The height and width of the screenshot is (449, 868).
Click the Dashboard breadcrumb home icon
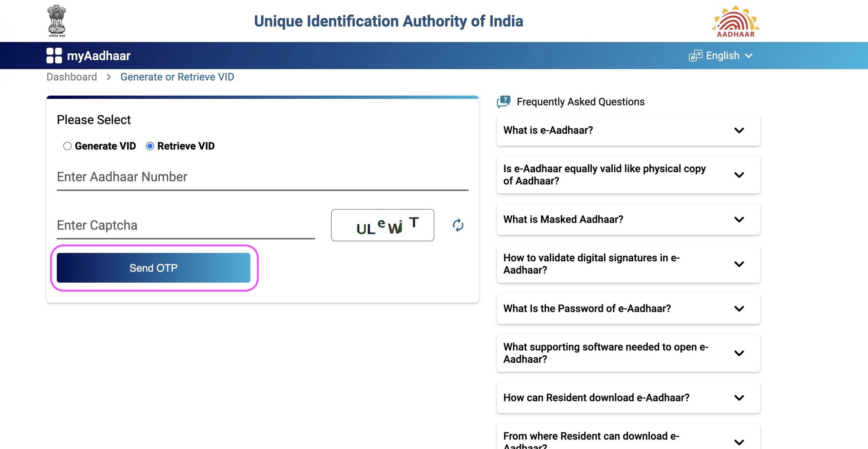coord(72,76)
